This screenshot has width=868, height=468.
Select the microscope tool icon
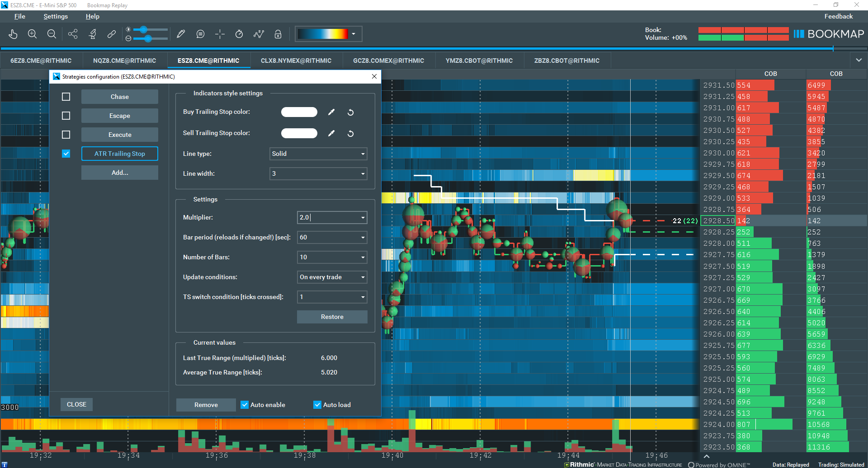point(93,34)
